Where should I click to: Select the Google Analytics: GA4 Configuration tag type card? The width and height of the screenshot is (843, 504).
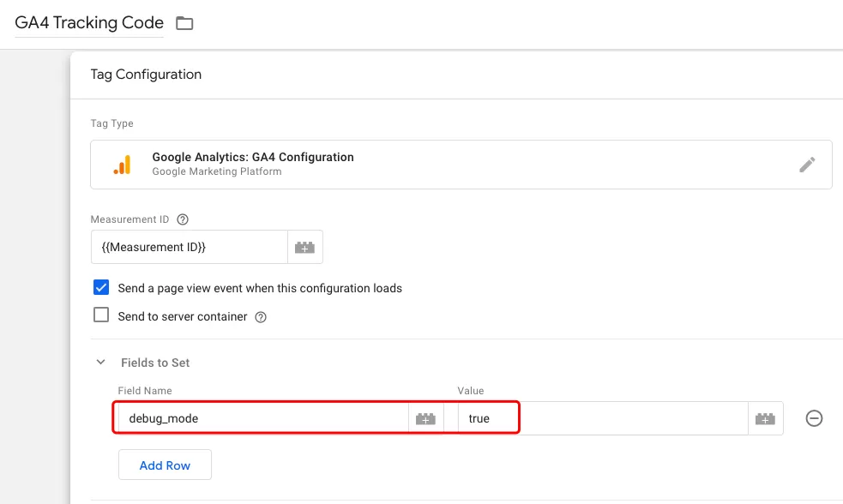click(x=461, y=165)
